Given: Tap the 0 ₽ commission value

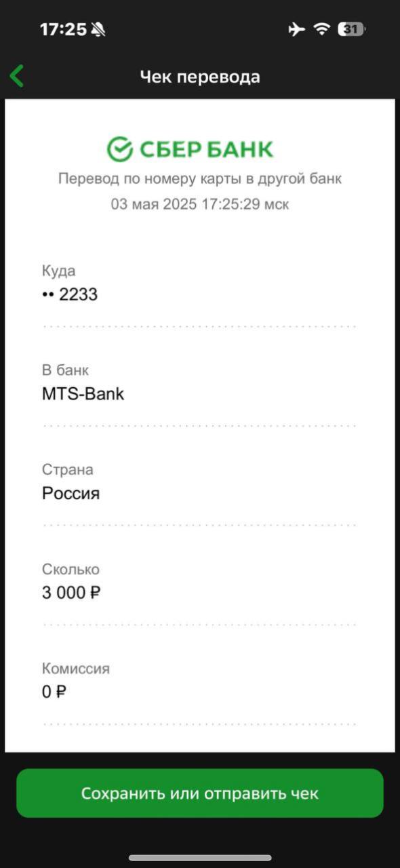Looking at the screenshot, I should (x=54, y=692).
